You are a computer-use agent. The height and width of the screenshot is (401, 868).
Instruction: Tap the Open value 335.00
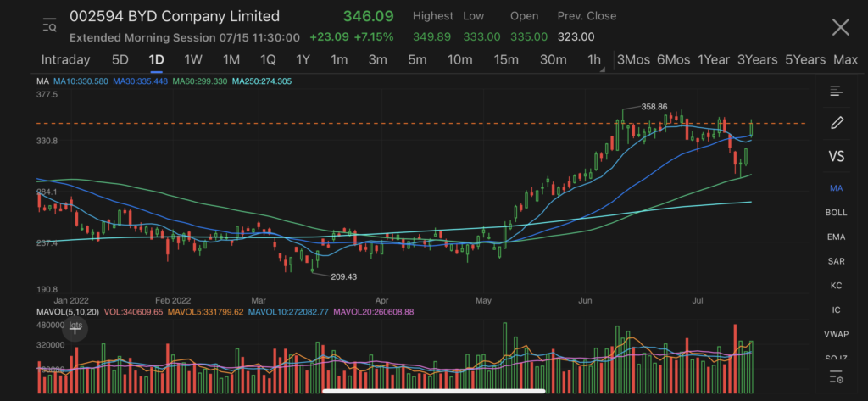coord(529,37)
